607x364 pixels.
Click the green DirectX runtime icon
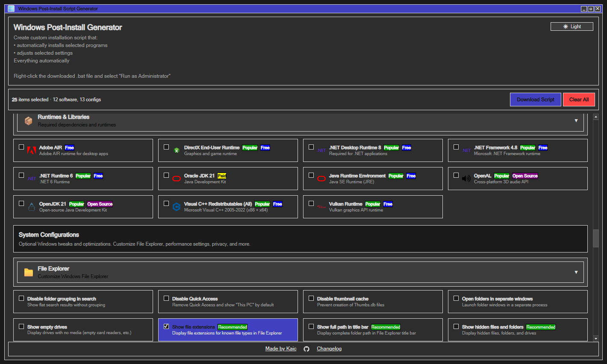tap(176, 150)
